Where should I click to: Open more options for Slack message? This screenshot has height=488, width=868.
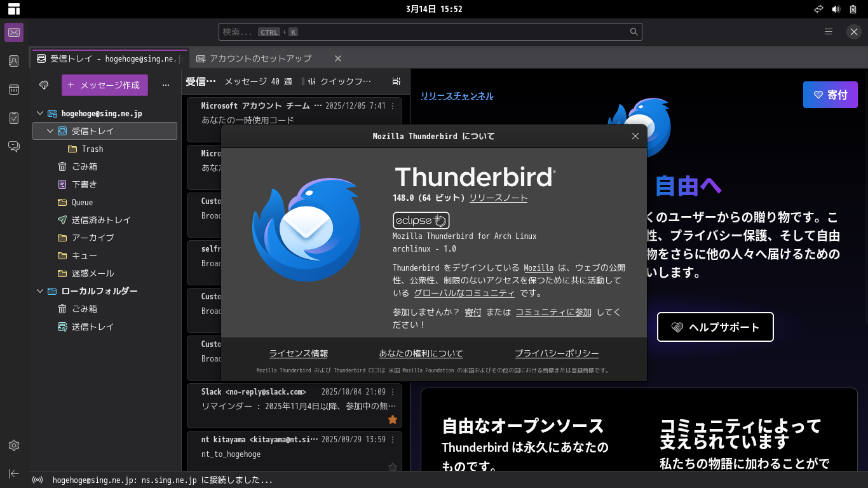point(393,392)
